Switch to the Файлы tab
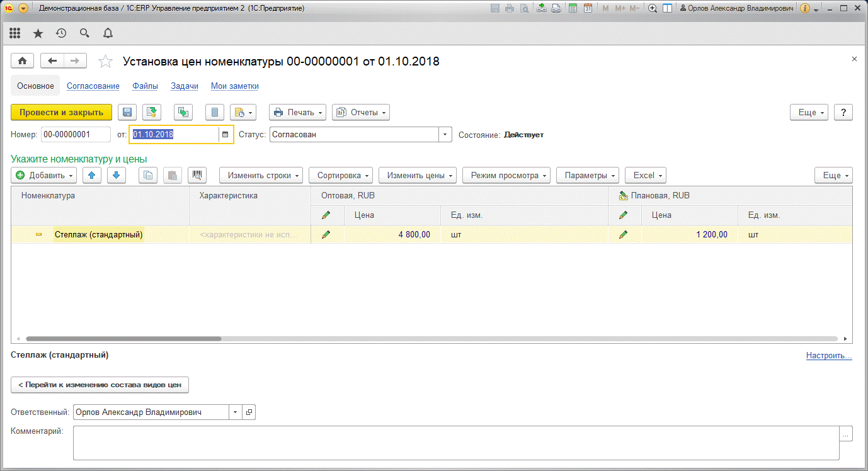 click(145, 86)
